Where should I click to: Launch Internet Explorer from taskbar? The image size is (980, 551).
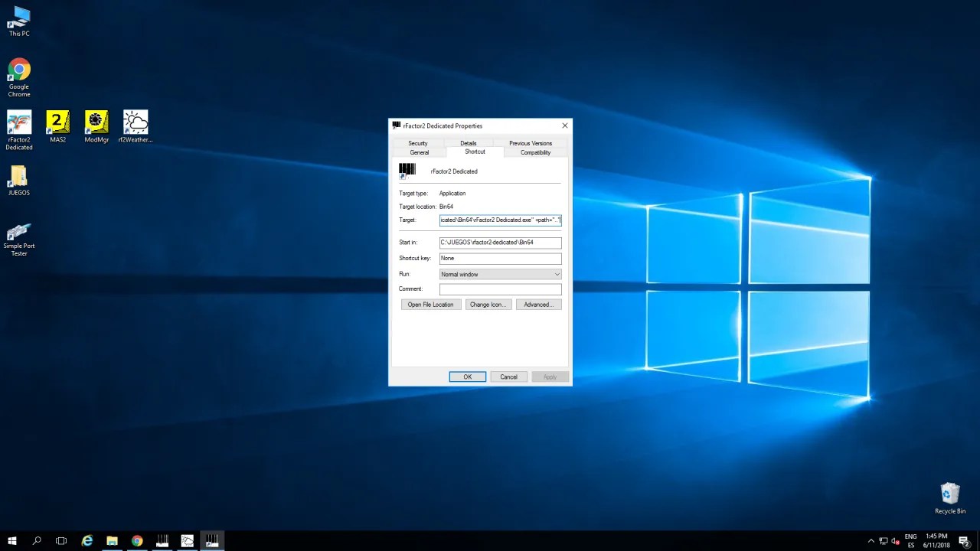87,541
